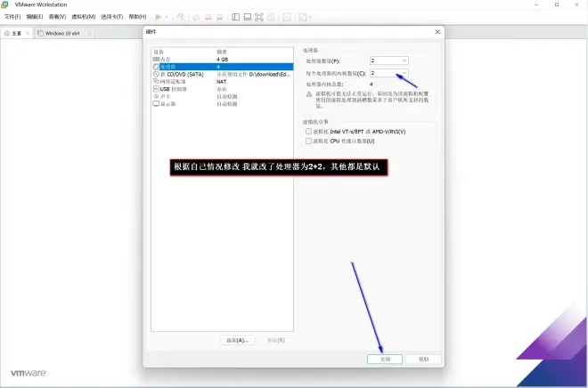Click the VMware Workstation title bar logo
The width and height of the screenshot is (588, 388).
4,4
